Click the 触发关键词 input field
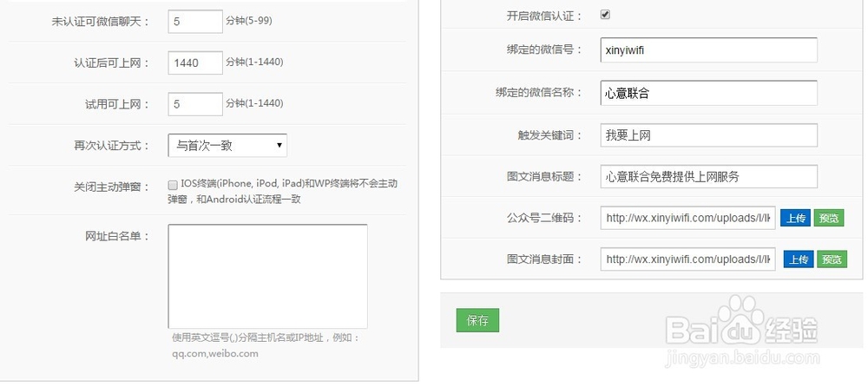 [708, 135]
